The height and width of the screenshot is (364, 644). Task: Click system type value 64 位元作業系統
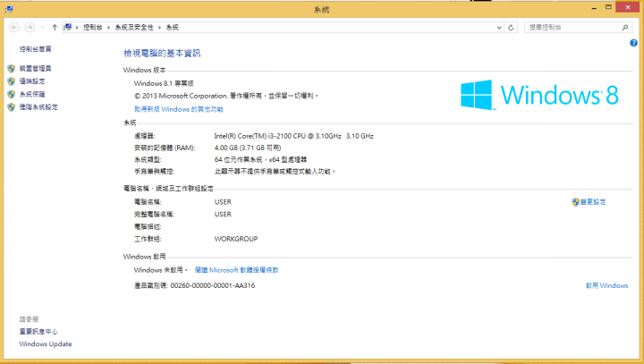[x=260, y=159]
